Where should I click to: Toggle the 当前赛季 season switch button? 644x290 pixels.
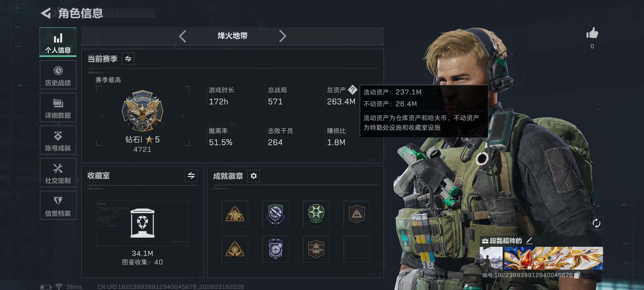[x=128, y=59]
